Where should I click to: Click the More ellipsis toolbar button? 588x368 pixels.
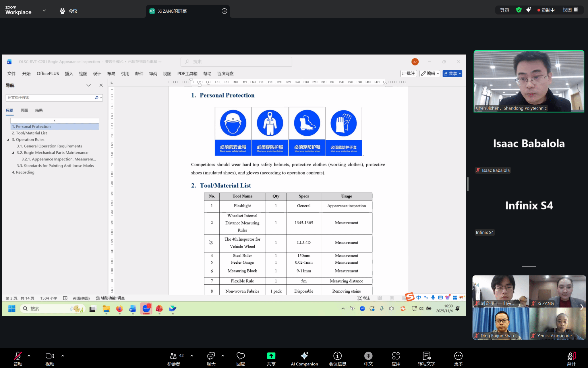coord(458,356)
